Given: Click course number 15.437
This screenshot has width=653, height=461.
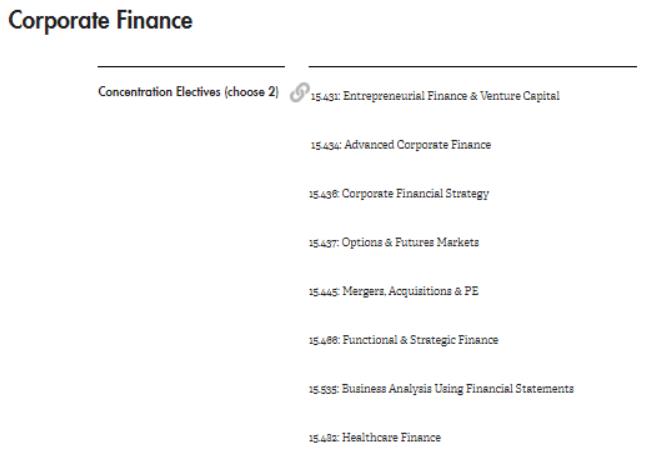Looking at the screenshot, I should [x=324, y=243].
